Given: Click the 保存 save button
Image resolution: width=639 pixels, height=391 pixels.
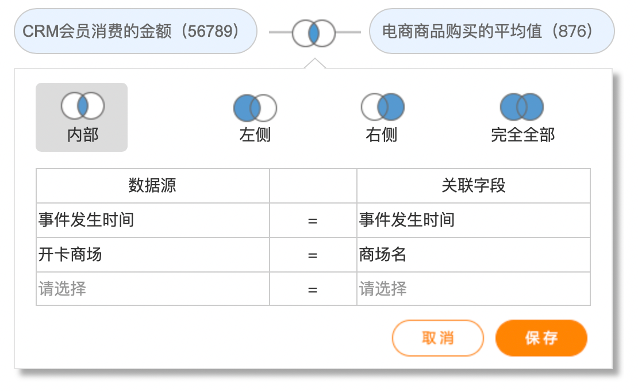Looking at the screenshot, I should 541,338.
